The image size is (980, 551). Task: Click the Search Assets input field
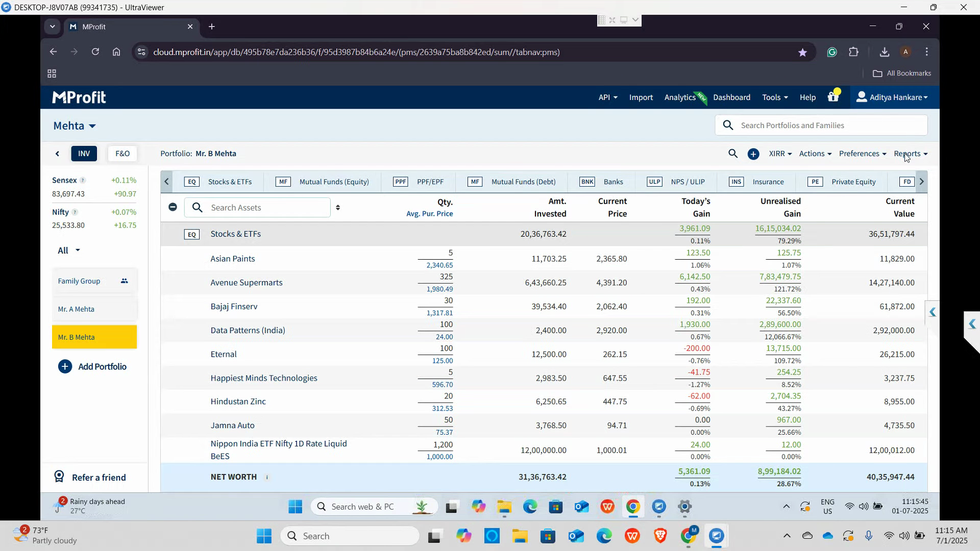258,208
